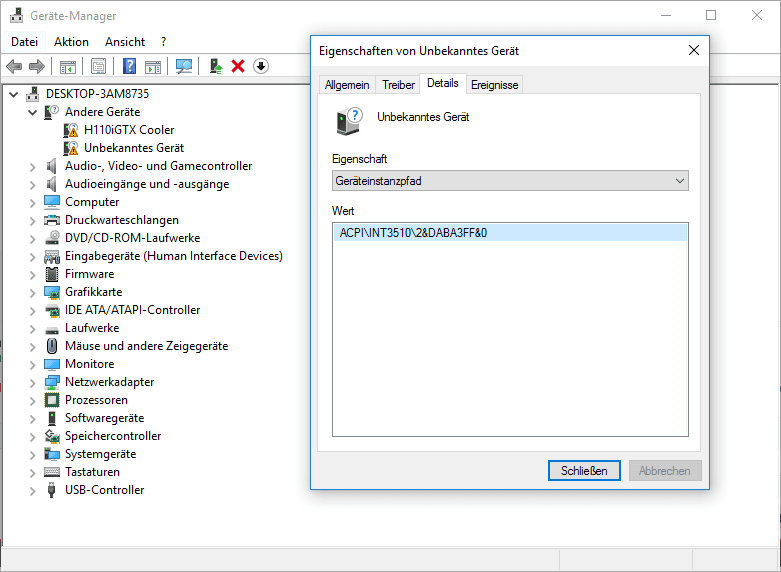The height and width of the screenshot is (572, 781).
Task: Switch to the Allgemein tab
Action: (347, 85)
